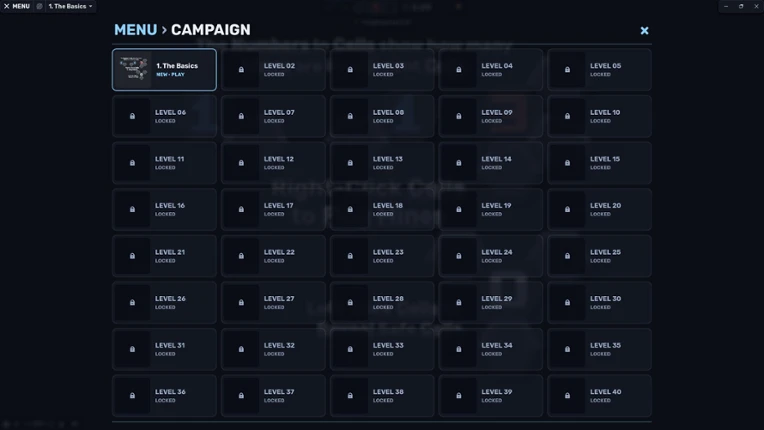The width and height of the screenshot is (764, 430).
Task: Select the locked Level 37 tile
Action: tap(273, 396)
